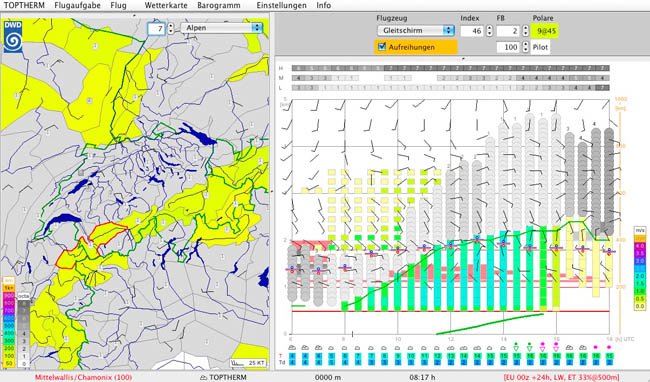The width and height of the screenshot is (650, 382).
Task: Adjust the Index stepper next to 46
Action: [x=489, y=31]
